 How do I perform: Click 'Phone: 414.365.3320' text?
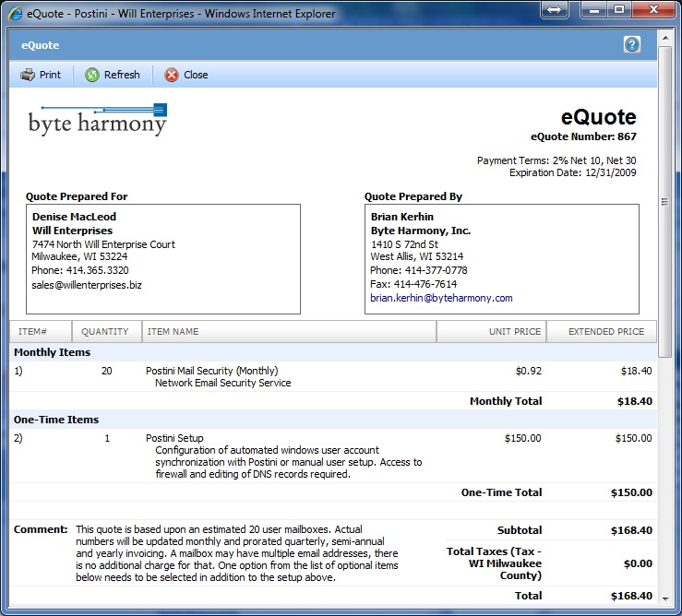(80, 270)
